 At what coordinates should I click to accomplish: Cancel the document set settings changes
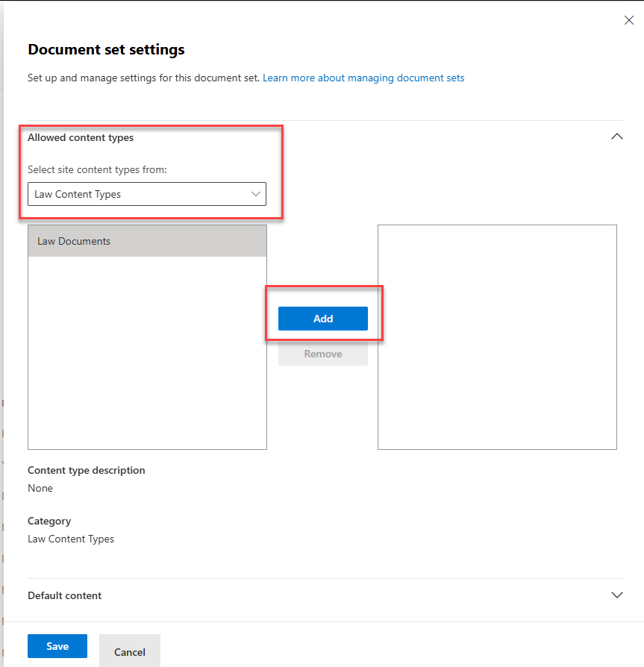tap(129, 651)
